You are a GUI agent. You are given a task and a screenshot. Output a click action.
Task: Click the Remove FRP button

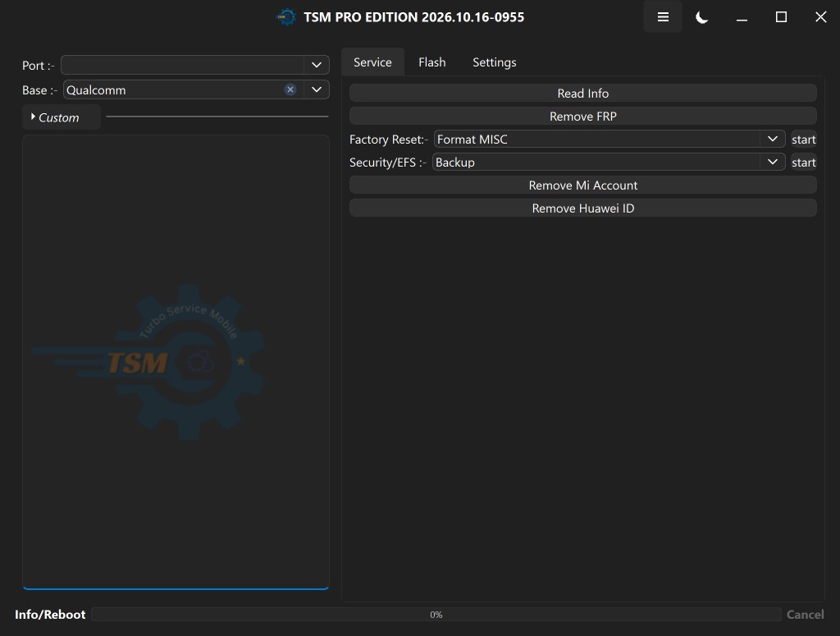(583, 117)
